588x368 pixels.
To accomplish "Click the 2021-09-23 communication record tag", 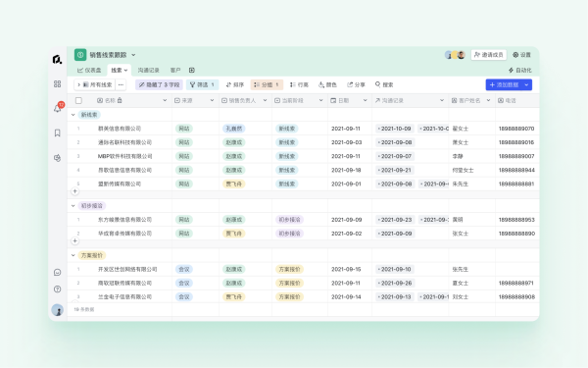I will coord(395,220).
